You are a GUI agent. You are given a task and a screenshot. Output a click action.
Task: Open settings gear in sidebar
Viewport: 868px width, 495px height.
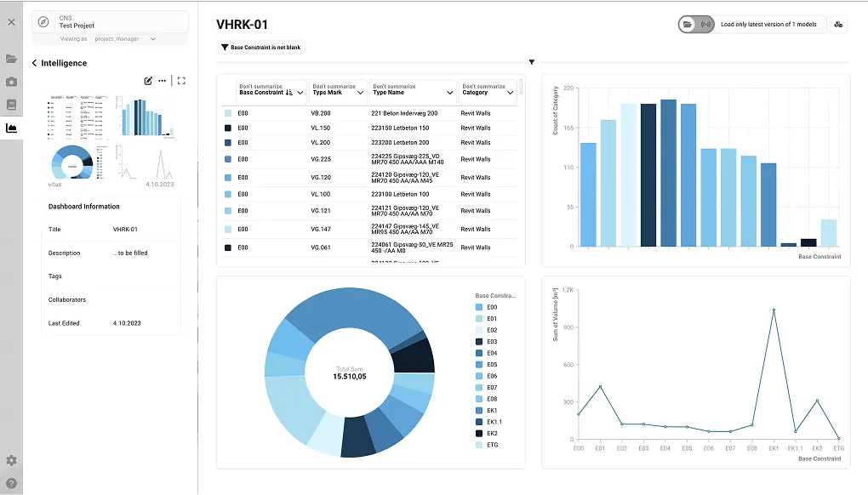tap(11, 460)
